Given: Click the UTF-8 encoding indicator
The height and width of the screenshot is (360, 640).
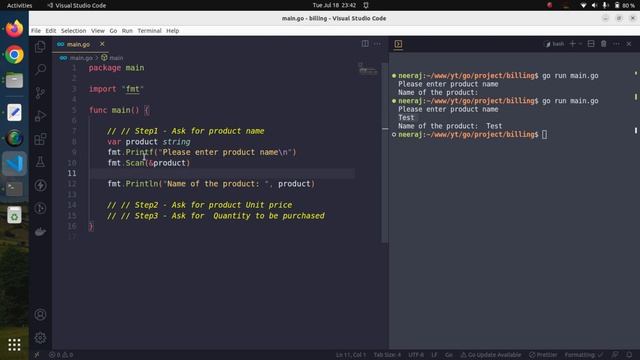Looking at the screenshot, I should pyautogui.click(x=416, y=355).
